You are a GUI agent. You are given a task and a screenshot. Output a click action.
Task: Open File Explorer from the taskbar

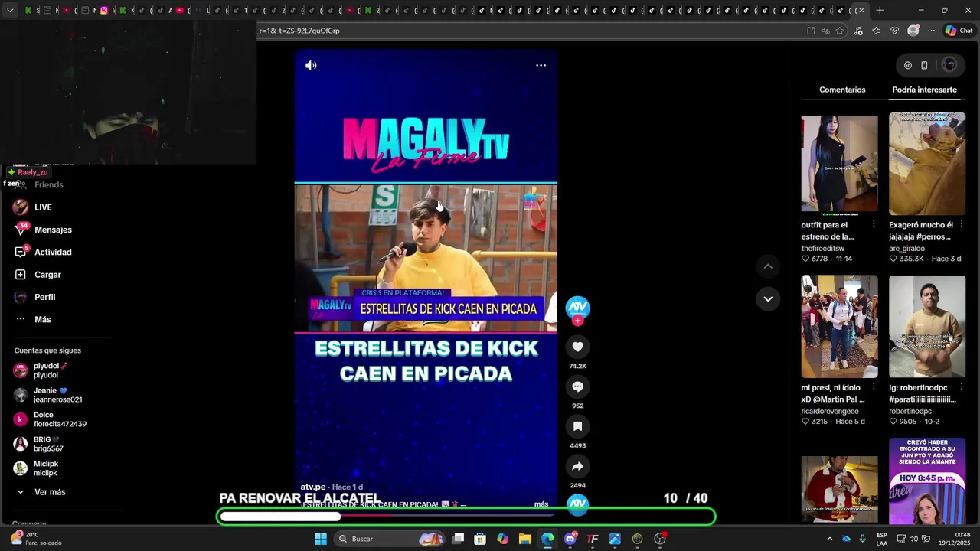point(524,539)
